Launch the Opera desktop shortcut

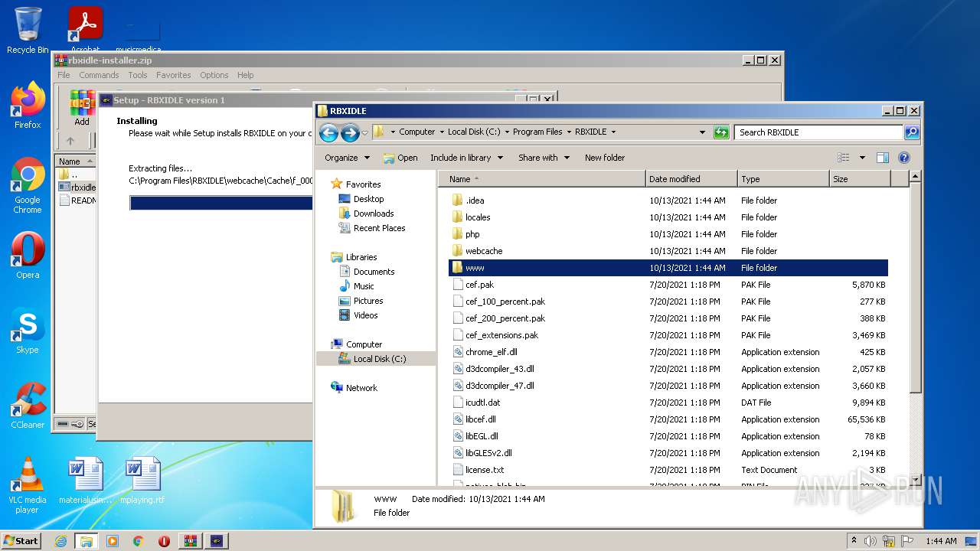coord(28,256)
